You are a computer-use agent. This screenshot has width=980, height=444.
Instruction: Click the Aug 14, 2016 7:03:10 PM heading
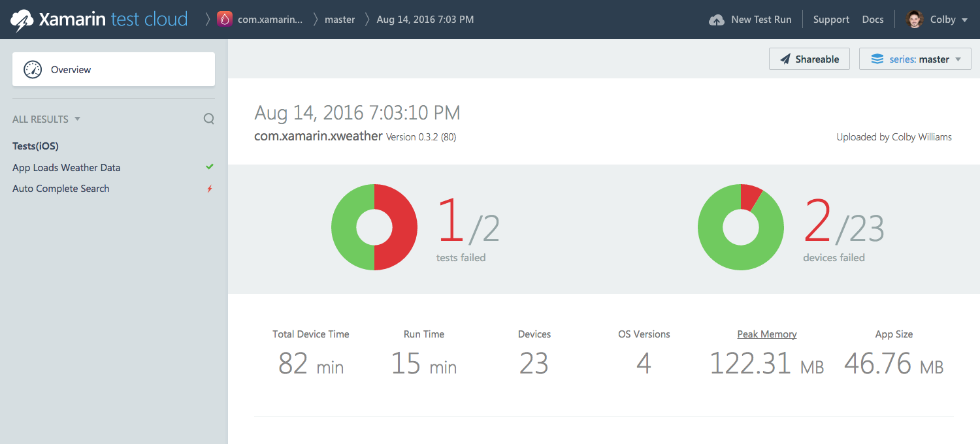click(x=357, y=112)
